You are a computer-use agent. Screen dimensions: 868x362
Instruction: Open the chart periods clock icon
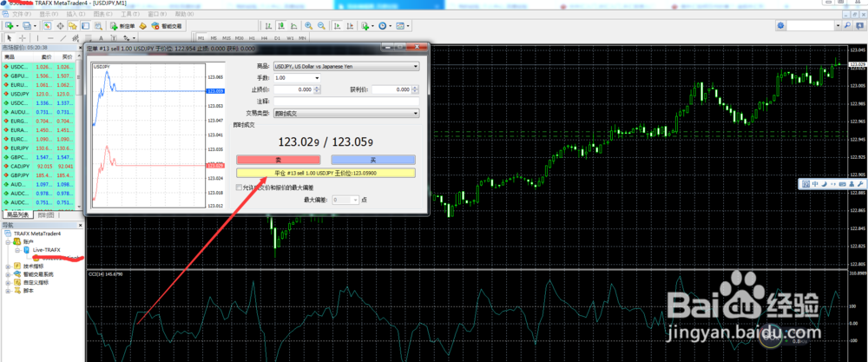point(382,25)
